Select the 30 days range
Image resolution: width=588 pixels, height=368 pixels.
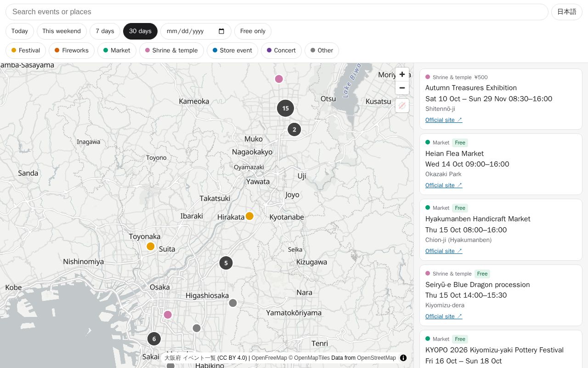point(140,31)
